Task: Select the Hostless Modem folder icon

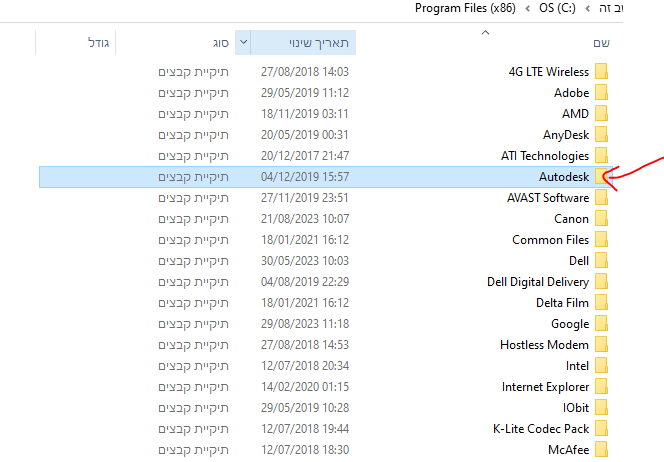Action: (601, 345)
